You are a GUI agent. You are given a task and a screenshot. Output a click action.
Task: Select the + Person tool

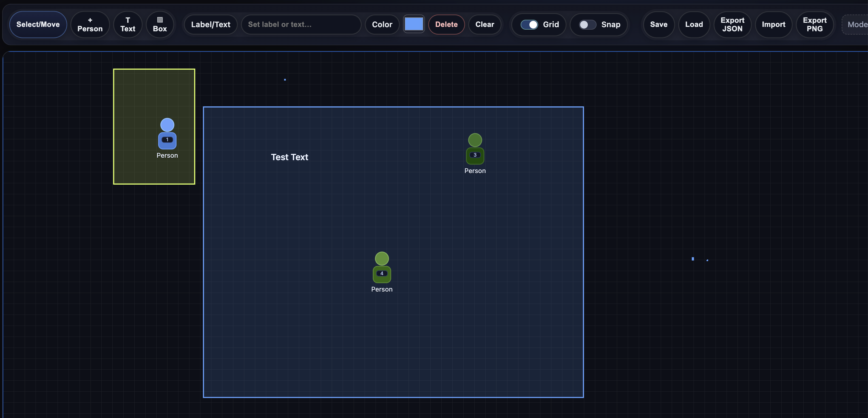[x=90, y=24]
